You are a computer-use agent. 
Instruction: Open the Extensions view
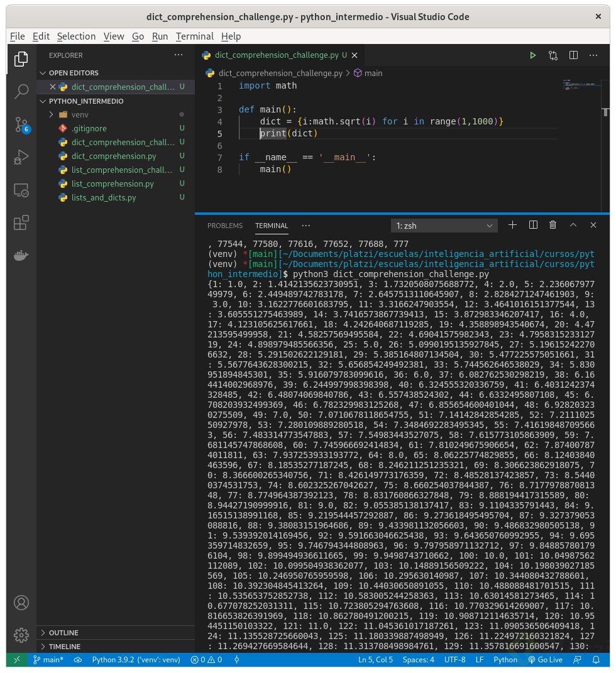[21, 222]
